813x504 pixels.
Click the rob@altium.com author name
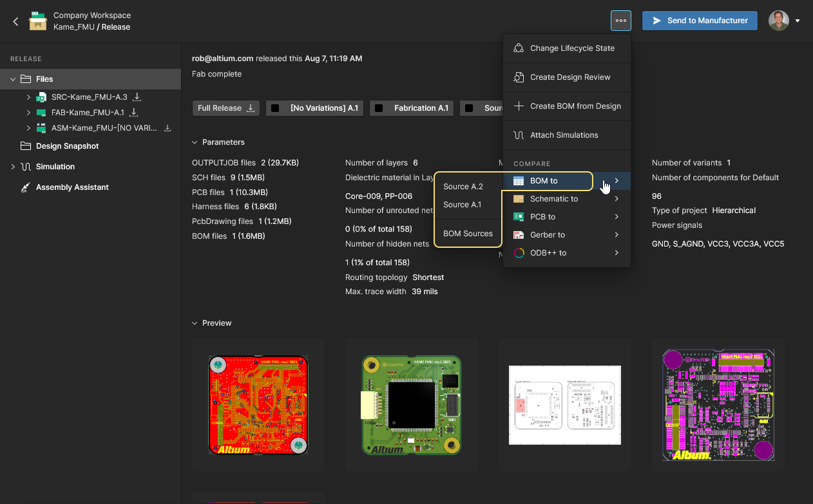(x=222, y=59)
